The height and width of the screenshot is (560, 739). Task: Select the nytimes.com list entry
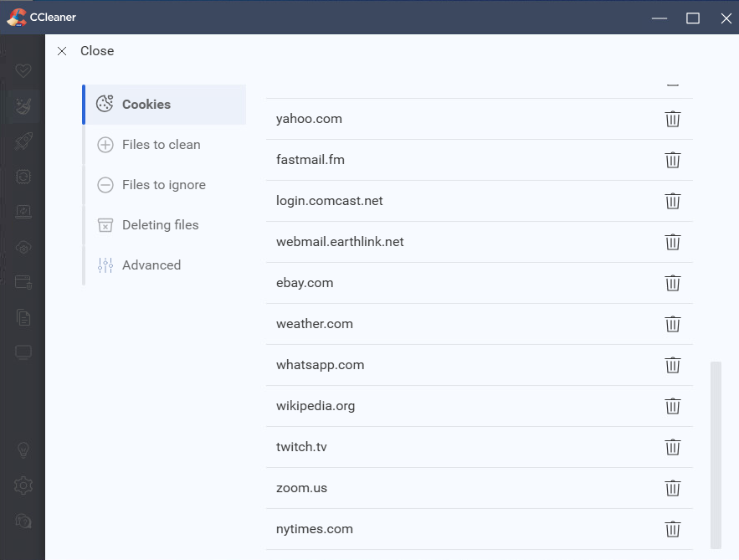[315, 529]
